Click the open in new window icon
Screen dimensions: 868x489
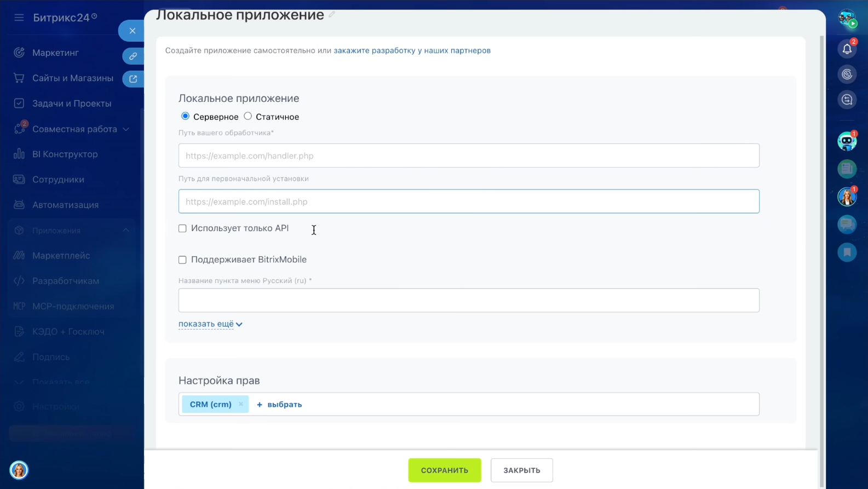pyautogui.click(x=133, y=79)
